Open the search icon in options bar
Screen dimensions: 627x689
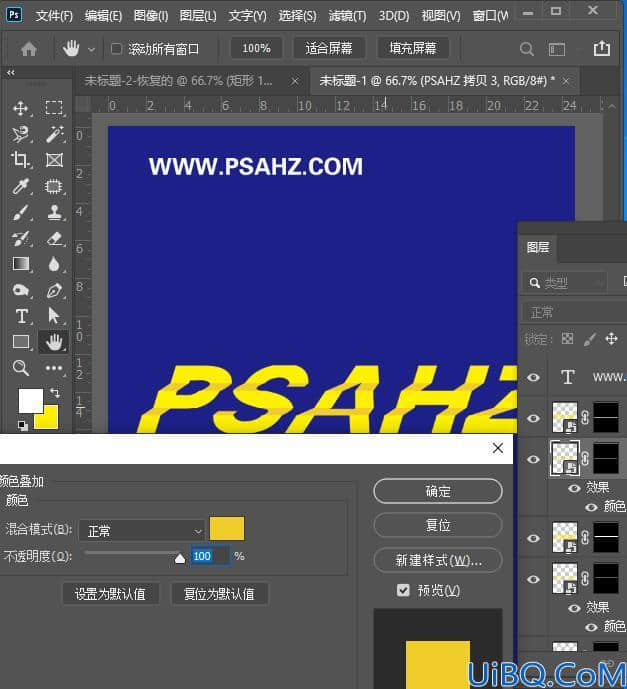point(526,49)
